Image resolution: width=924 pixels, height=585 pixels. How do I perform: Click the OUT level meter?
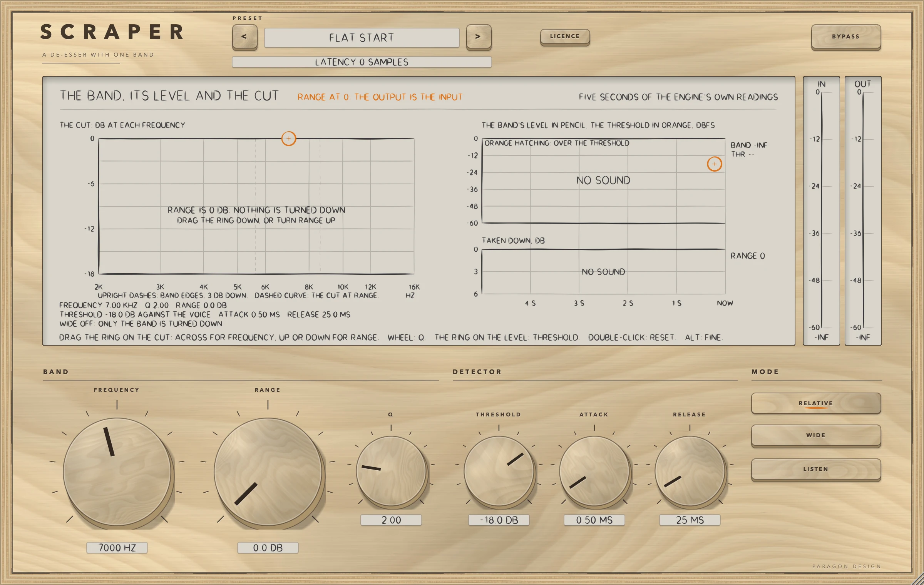point(863,211)
